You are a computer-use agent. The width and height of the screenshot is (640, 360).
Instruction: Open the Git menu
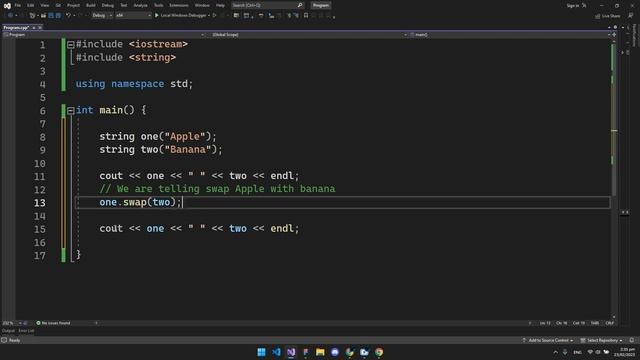pos(58,5)
